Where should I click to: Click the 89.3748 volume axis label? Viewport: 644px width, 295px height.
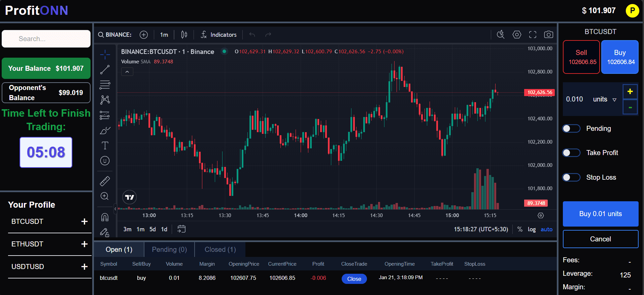tap(536, 203)
